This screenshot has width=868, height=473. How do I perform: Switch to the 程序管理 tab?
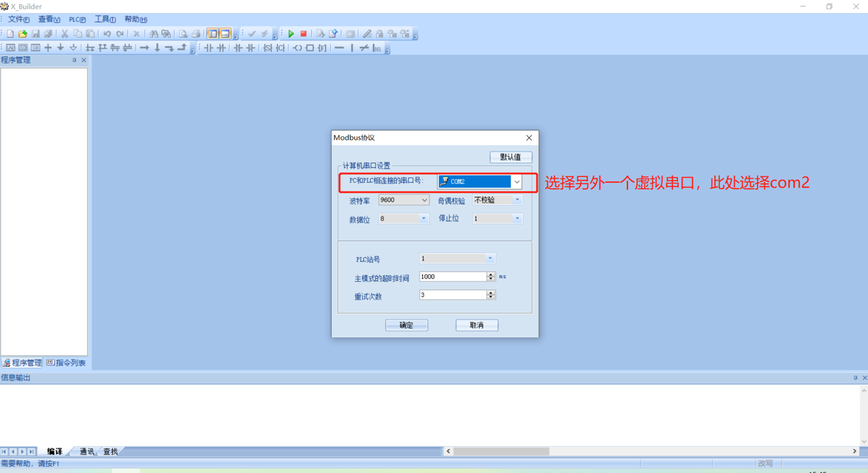point(22,363)
